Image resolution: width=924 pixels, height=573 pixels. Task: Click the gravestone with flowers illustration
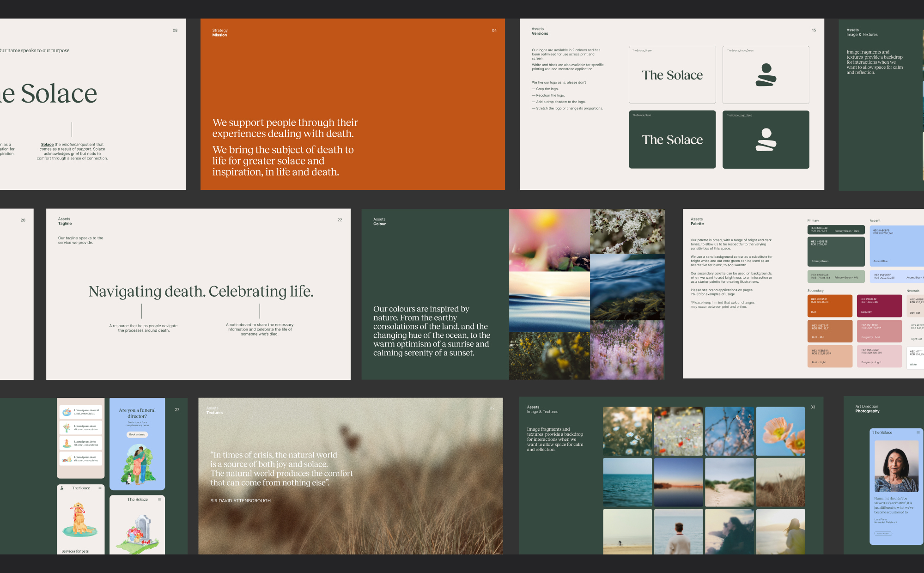[x=138, y=535]
